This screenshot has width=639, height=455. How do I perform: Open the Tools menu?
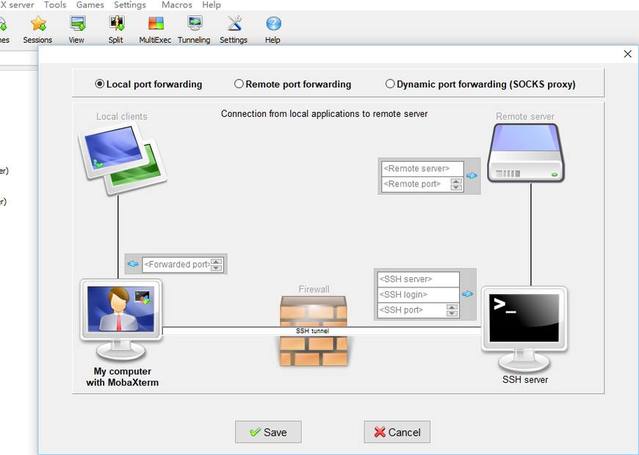coord(55,5)
